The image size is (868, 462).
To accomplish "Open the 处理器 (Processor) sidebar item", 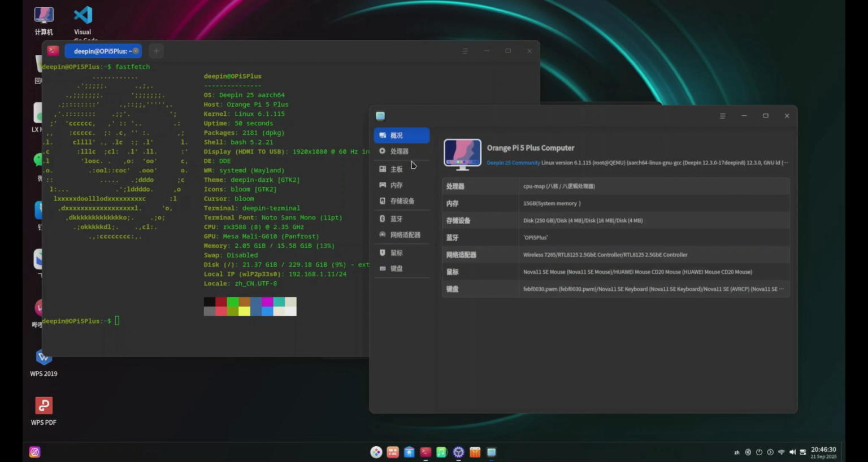I will (x=398, y=151).
